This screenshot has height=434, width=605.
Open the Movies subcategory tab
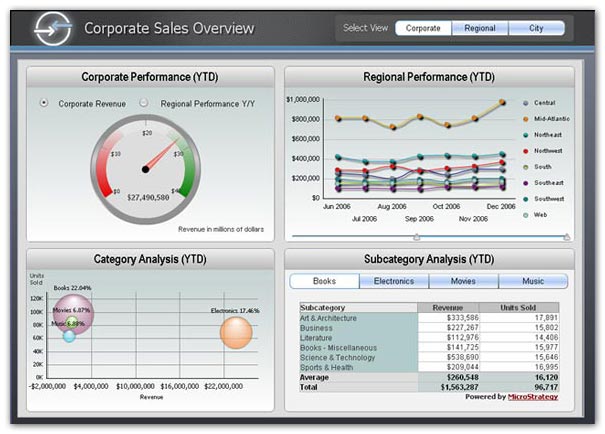tap(463, 281)
